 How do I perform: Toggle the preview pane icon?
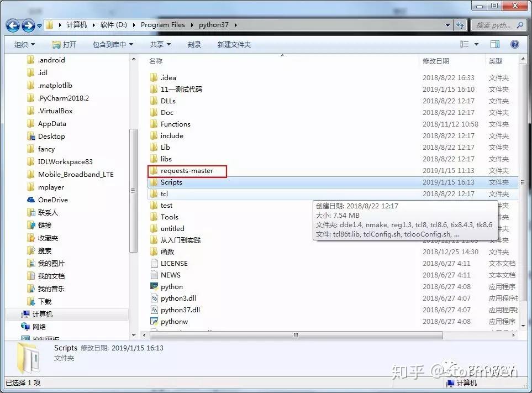coord(494,44)
